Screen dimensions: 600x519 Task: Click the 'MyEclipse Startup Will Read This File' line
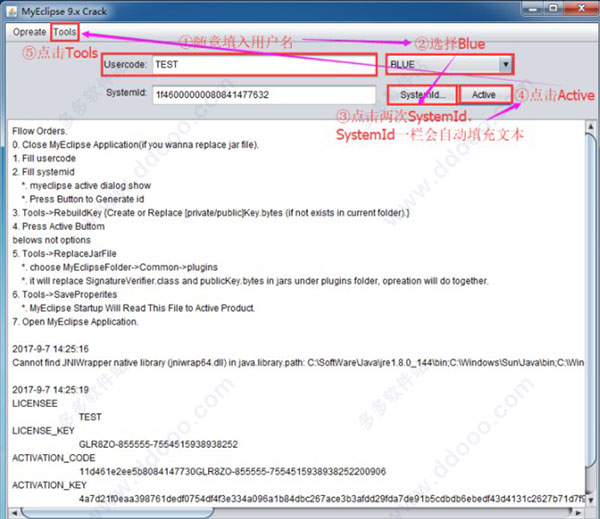(x=138, y=308)
